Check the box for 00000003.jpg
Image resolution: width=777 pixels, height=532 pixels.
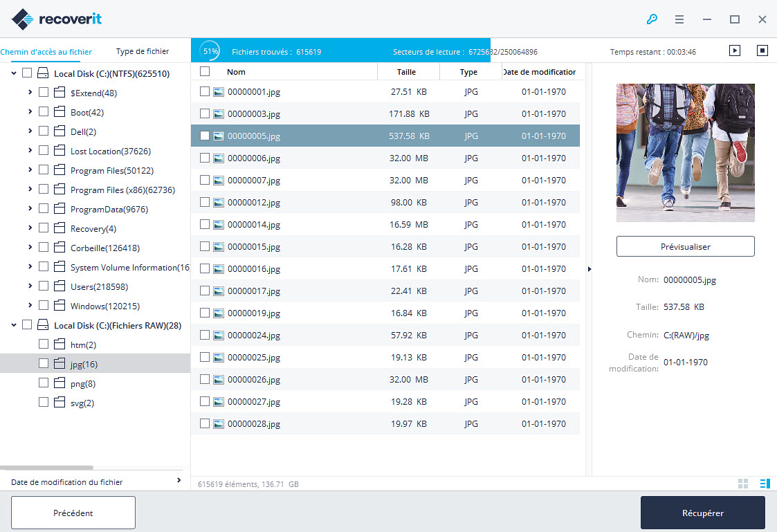click(205, 113)
